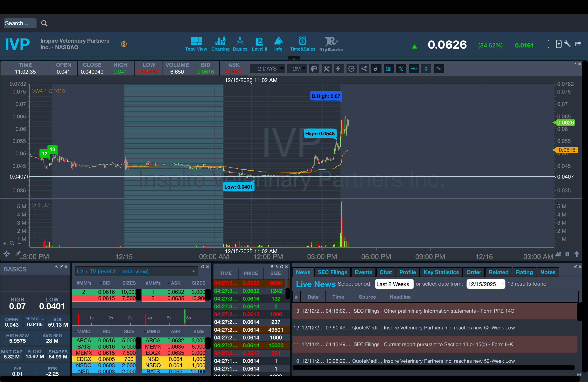Open the Last 2 Weeks period dropdown

[394, 284]
